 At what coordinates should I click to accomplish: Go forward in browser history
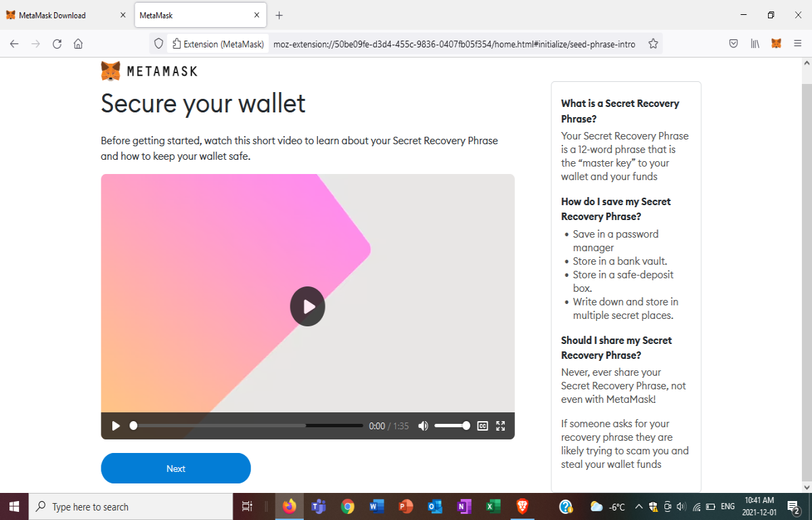[36, 43]
